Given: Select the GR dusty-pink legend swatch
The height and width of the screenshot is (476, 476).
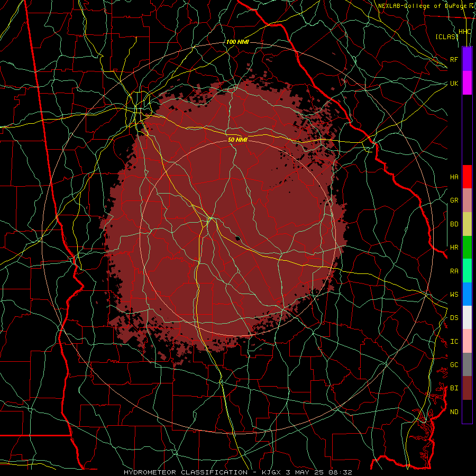Looking at the screenshot, I should click(467, 200).
